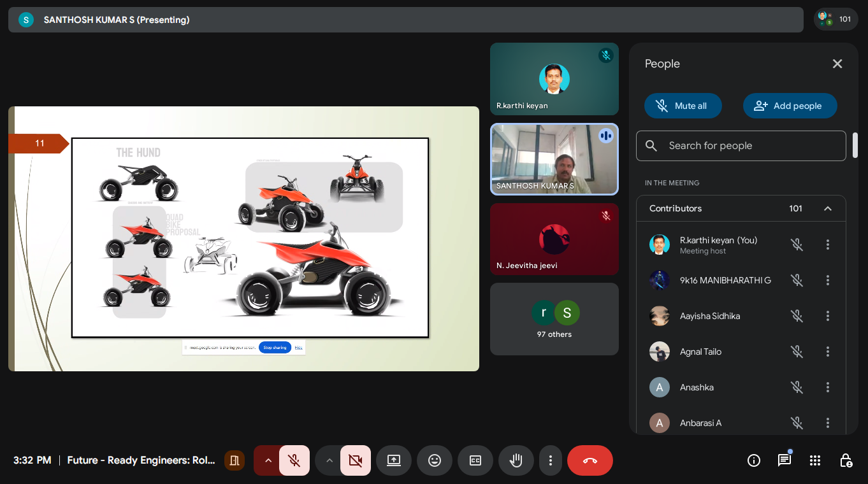This screenshot has height=484, width=868.
Task: Raise hand in the meeting
Action: pos(516,460)
